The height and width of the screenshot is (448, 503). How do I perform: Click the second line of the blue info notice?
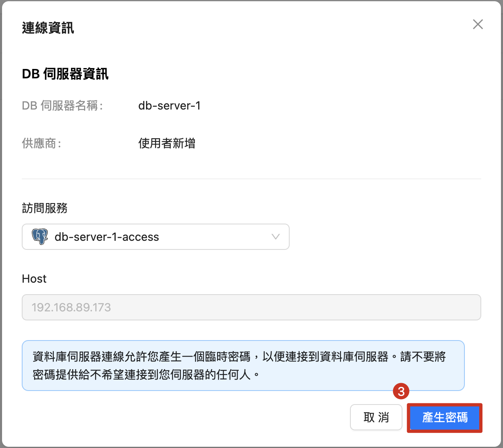pyautogui.click(x=146, y=375)
